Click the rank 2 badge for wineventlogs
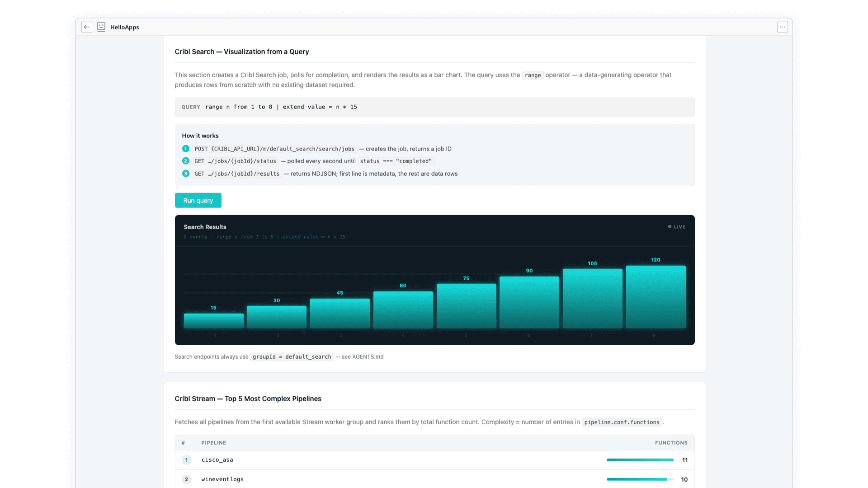This screenshot has height=488, width=868. [186, 479]
